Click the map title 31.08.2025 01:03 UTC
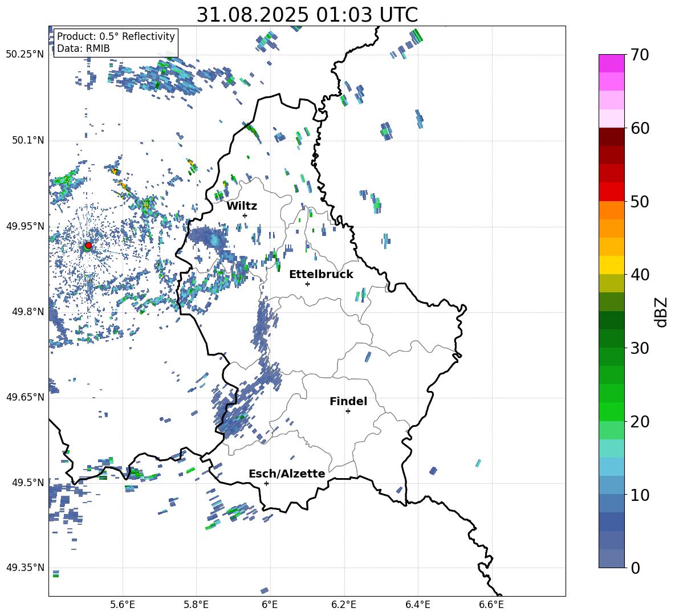The image size is (675, 616). coord(307,15)
